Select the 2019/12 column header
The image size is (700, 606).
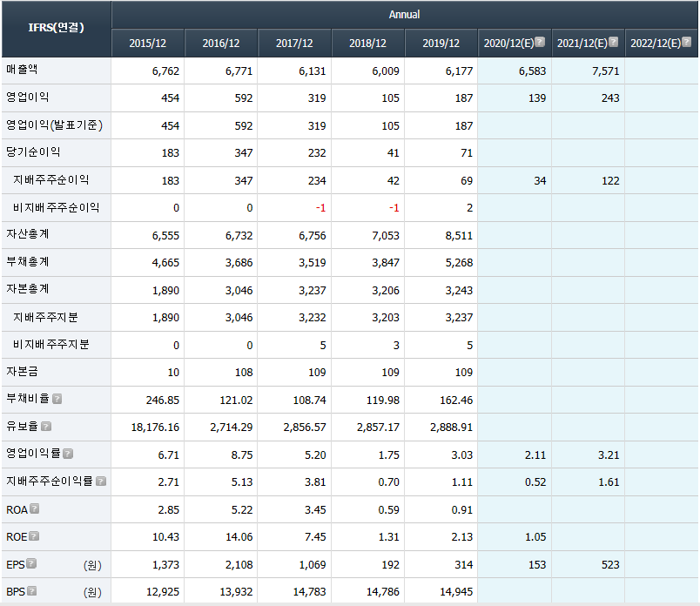click(441, 44)
